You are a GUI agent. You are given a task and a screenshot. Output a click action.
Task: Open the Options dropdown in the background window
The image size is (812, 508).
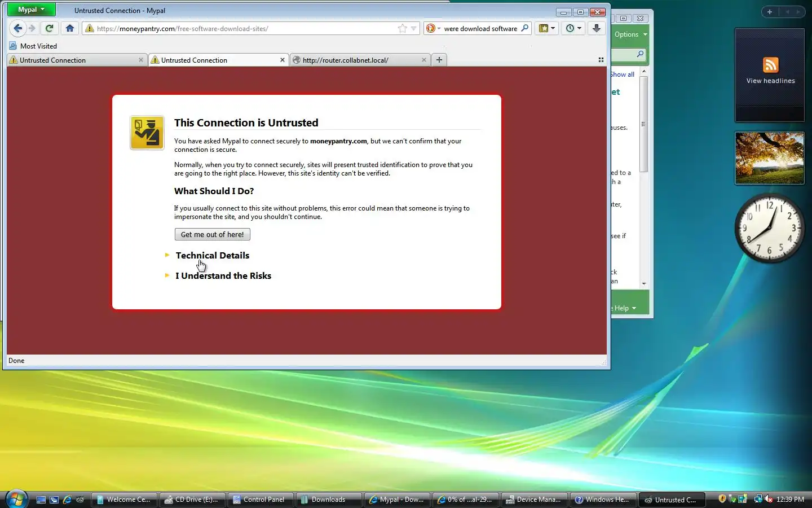pyautogui.click(x=630, y=34)
